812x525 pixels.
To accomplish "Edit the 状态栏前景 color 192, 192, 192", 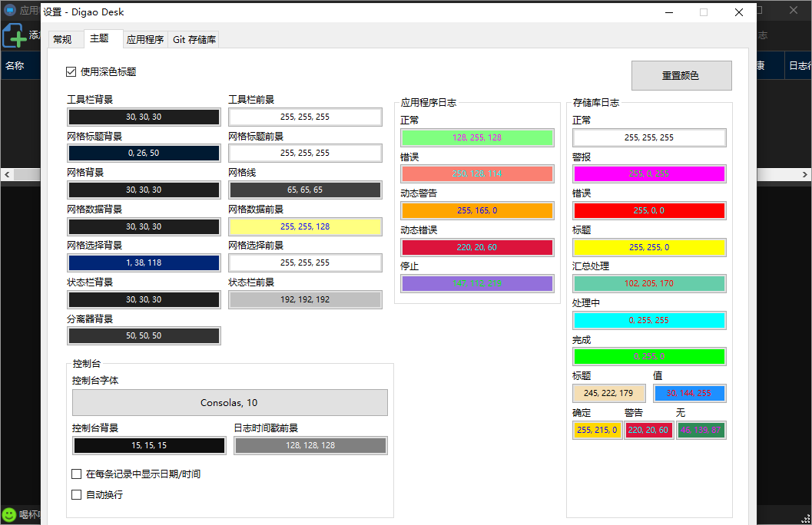I will (305, 299).
